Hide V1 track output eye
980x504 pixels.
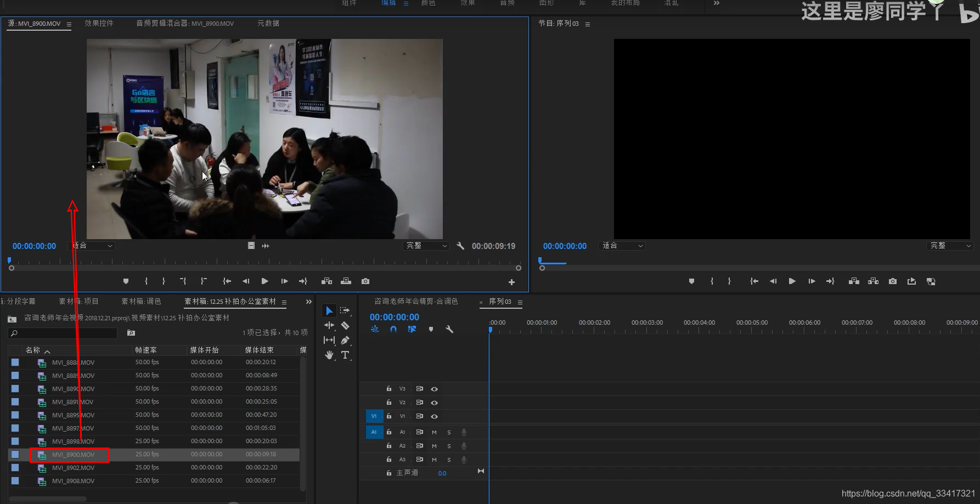434,416
